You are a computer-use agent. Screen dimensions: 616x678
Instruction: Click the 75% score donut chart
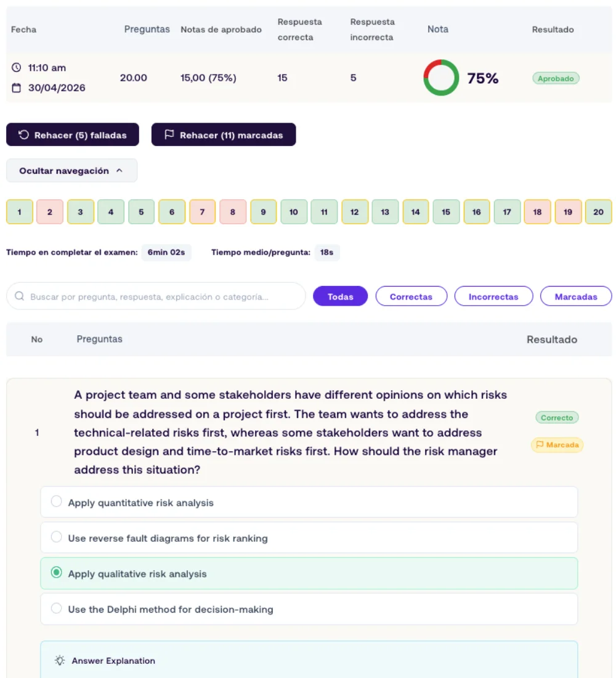[x=441, y=78]
